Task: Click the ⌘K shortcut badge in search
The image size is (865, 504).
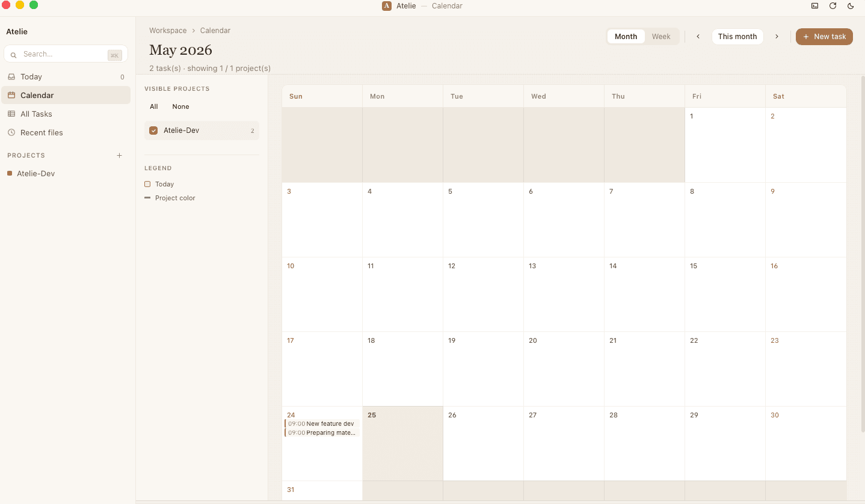Action: point(115,55)
